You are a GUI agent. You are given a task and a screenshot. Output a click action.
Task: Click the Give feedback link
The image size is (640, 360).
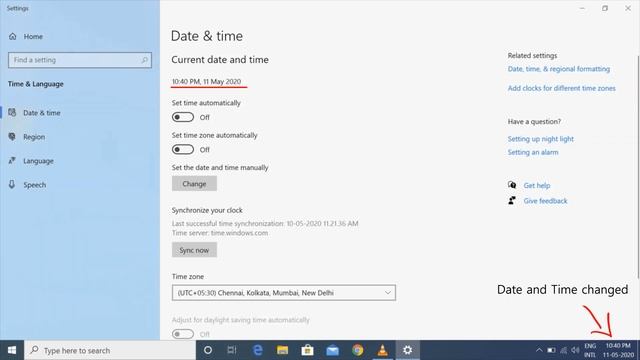[x=545, y=201]
